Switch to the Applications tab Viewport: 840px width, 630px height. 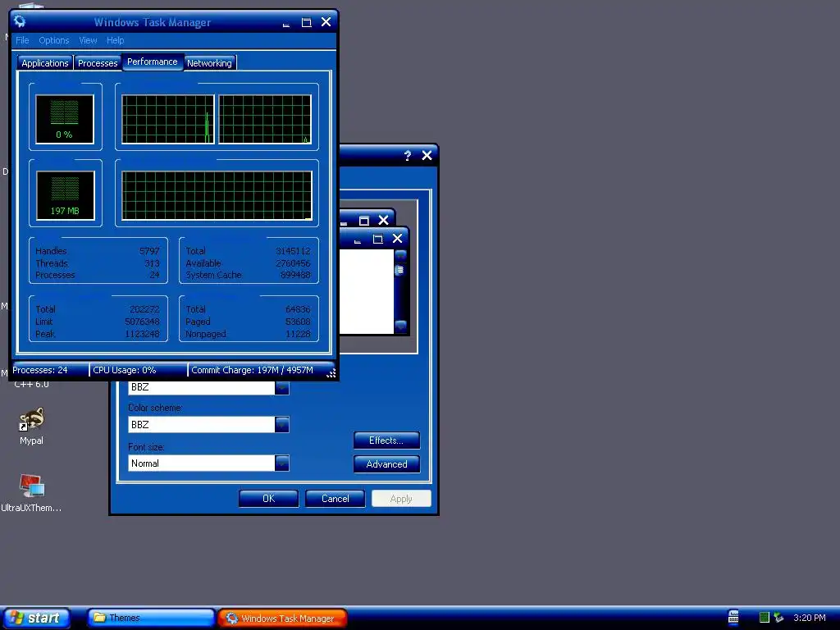pyautogui.click(x=45, y=63)
